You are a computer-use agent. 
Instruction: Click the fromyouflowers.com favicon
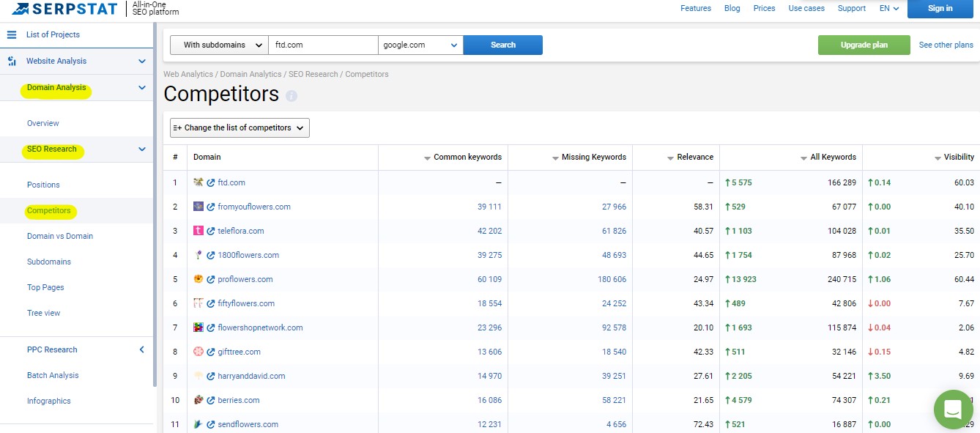[198, 207]
